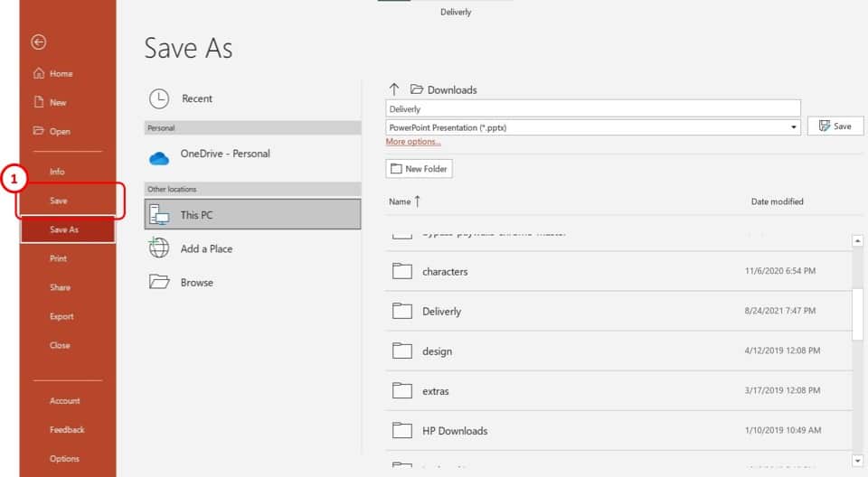Image resolution: width=868 pixels, height=477 pixels.
Task: Open the Account page
Action: [65, 400]
